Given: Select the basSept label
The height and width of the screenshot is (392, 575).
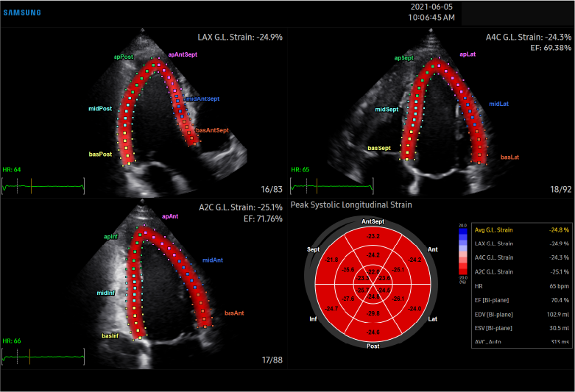Looking at the screenshot, I should click(x=379, y=148).
